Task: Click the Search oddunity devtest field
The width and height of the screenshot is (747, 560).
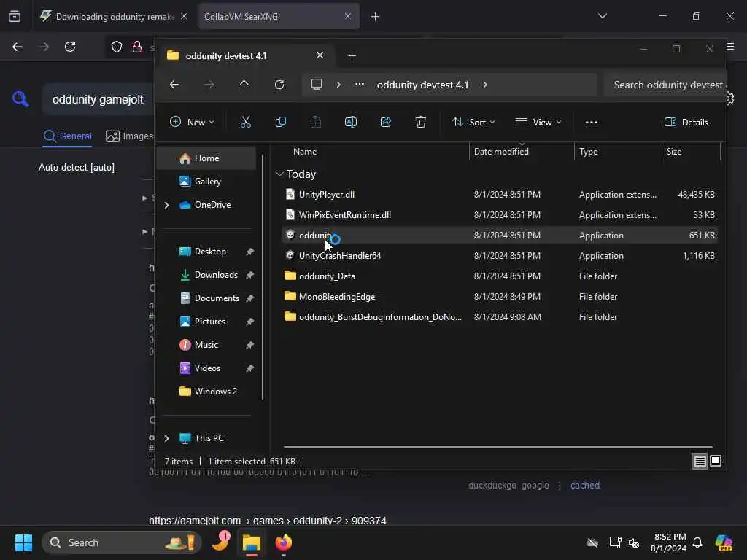Action: [x=666, y=85]
